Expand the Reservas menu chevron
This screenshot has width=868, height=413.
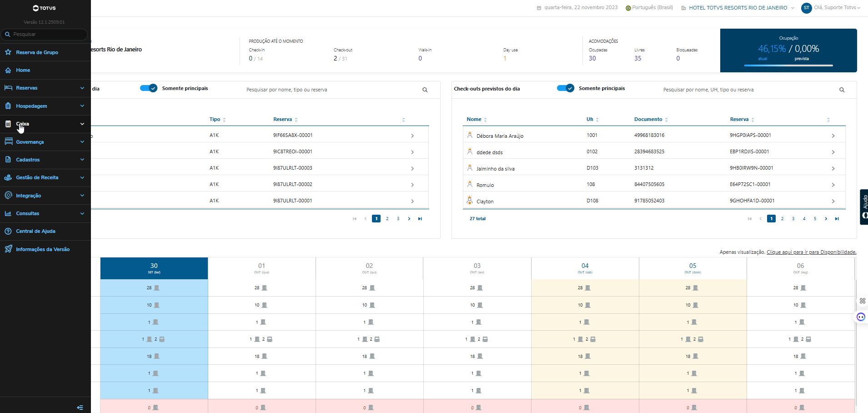tap(82, 88)
